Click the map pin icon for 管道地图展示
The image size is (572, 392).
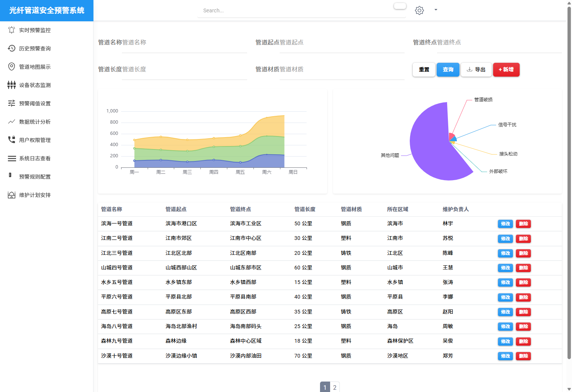click(x=12, y=67)
